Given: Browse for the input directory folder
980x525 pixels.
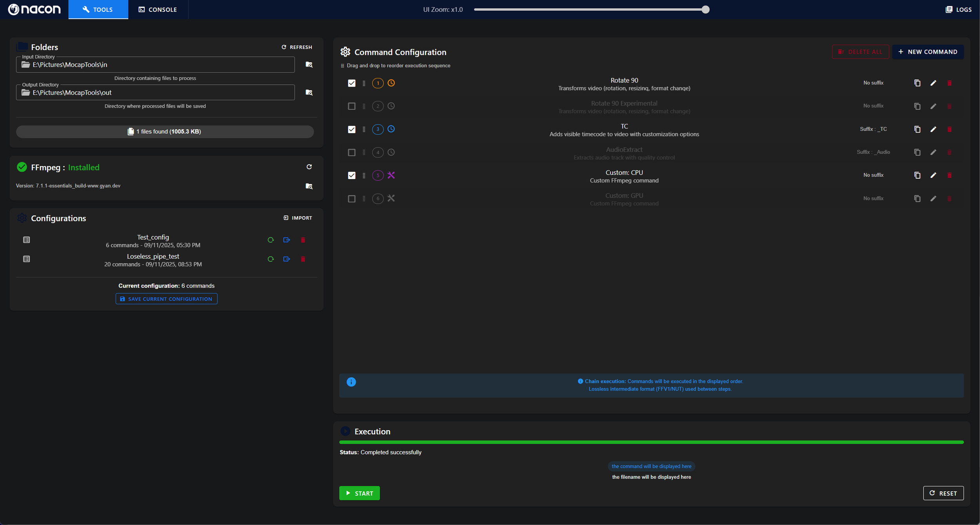Looking at the screenshot, I should click(309, 65).
